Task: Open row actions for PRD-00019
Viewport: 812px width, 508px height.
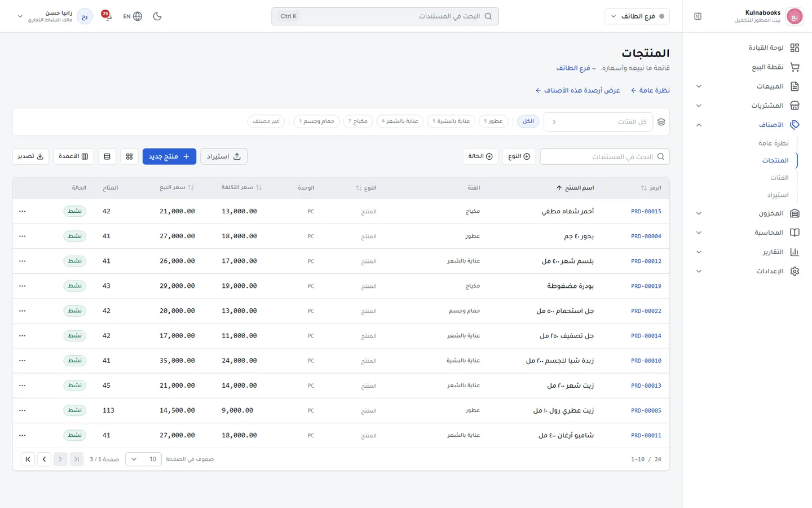Action: 23,286
